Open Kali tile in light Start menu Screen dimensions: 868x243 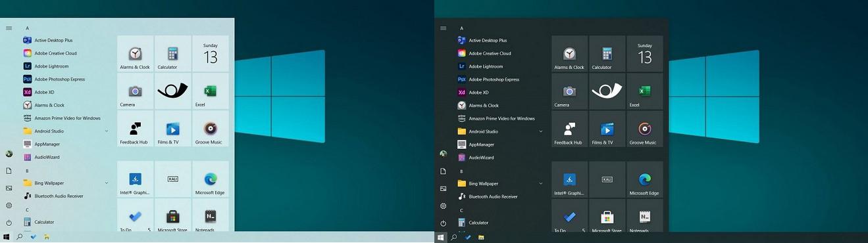(x=172, y=179)
